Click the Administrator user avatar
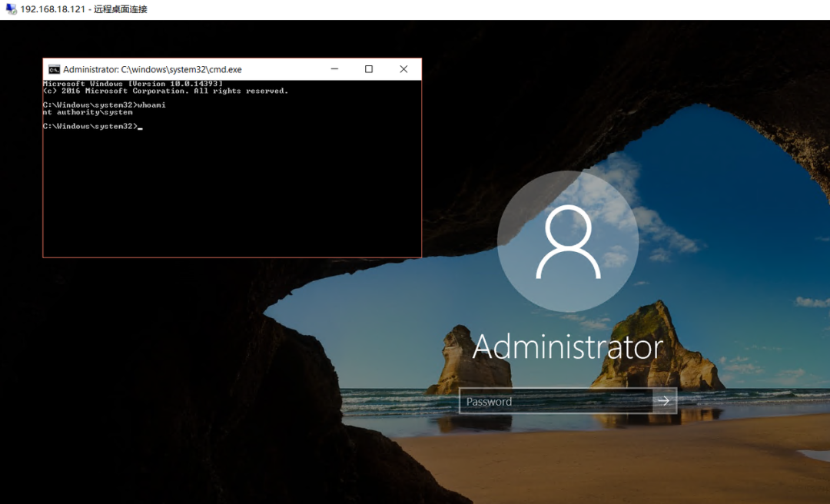830x504 pixels. click(568, 241)
